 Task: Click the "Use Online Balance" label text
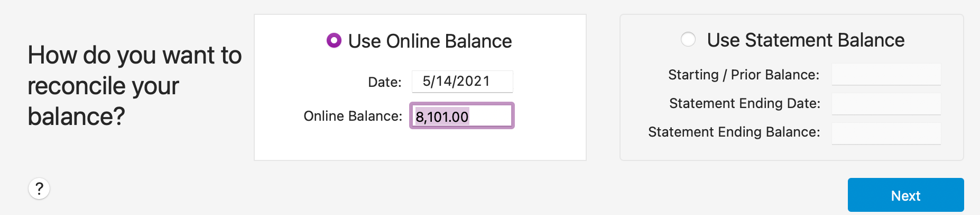click(430, 41)
